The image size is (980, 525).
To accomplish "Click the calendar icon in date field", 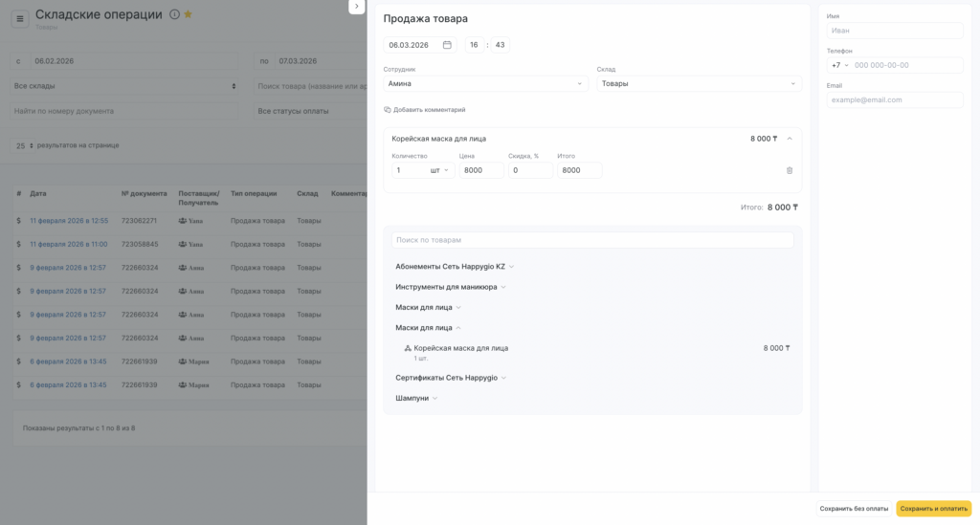I will pos(447,45).
